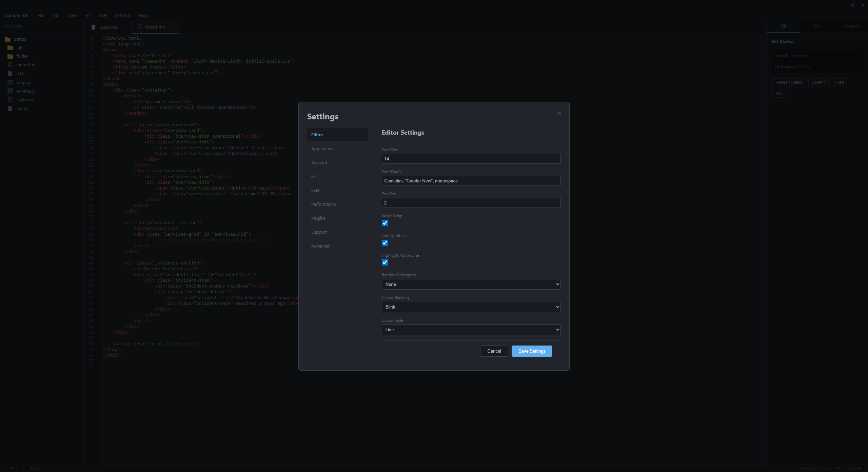Open the Render Whitespace dropdown
868x472 pixels.
pyautogui.click(x=471, y=284)
